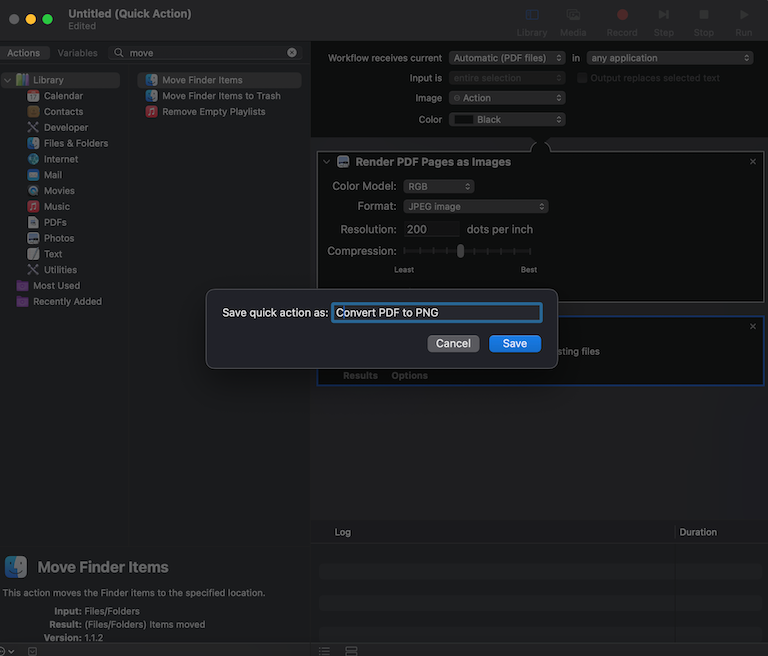
Task: Click the Resolution field showing 200
Action: point(432,229)
